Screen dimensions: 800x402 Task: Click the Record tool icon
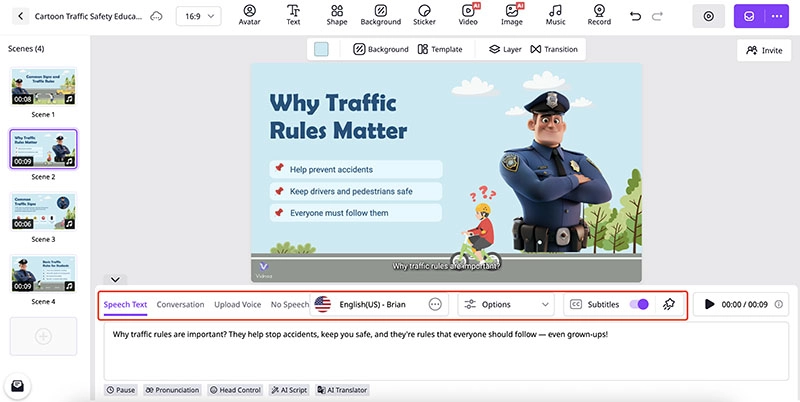599,14
